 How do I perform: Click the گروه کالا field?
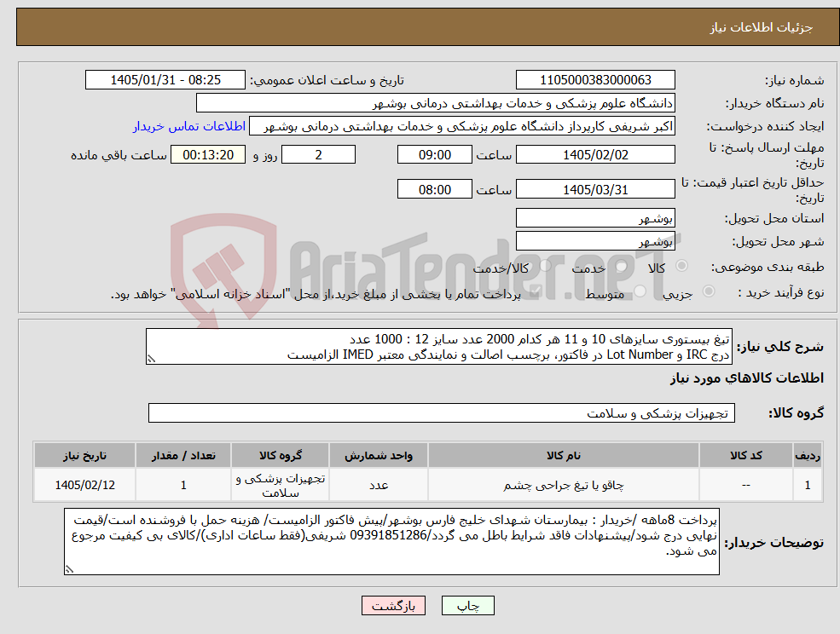[442, 412]
